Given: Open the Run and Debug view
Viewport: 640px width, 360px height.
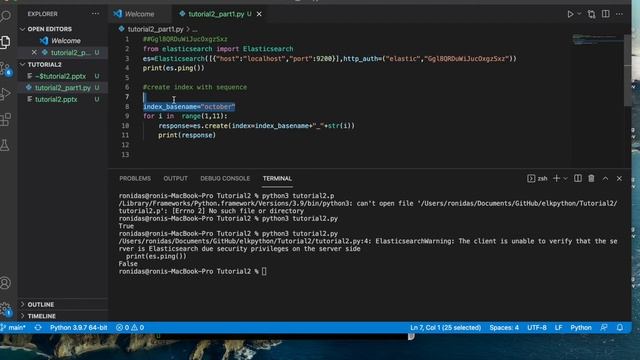Looking at the screenshot, I should pos(5,94).
